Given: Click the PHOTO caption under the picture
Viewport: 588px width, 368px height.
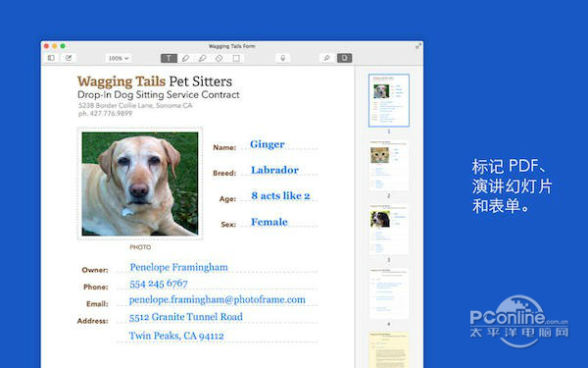Looking at the screenshot, I should pos(140,247).
